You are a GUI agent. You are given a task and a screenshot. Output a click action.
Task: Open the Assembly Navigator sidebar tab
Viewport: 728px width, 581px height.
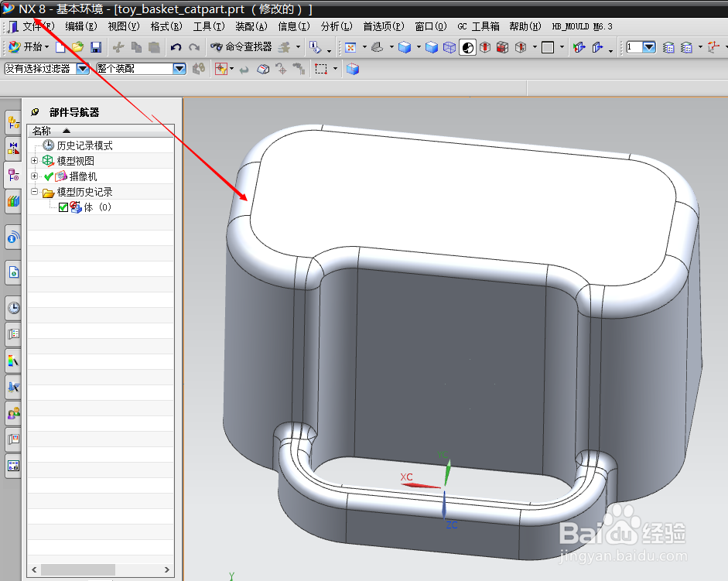pos(13,123)
